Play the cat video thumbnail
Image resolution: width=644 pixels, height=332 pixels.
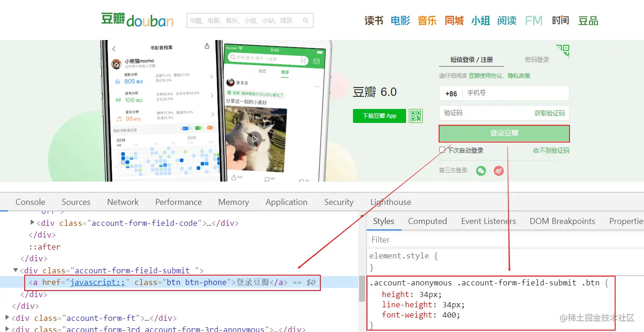tap(254, 138)
